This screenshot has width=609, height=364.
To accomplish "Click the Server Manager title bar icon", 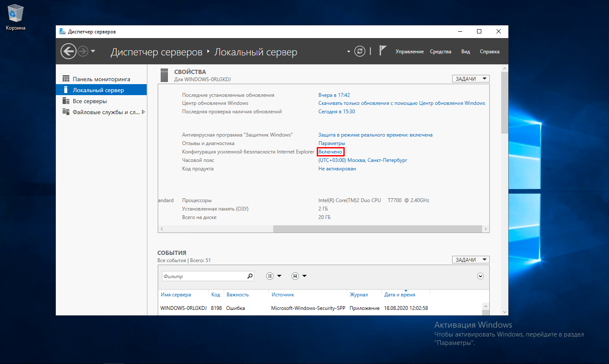I will [x=62, y=31].
